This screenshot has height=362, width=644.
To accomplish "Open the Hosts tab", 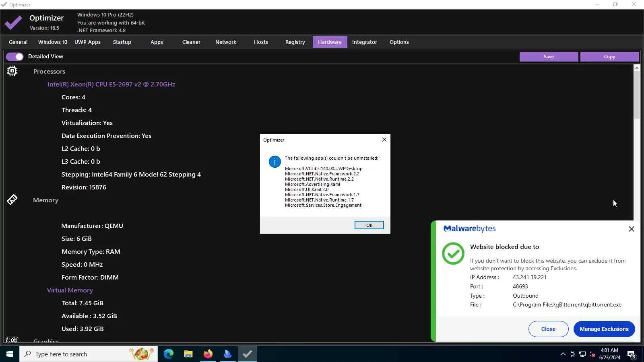I will point(261,42).
